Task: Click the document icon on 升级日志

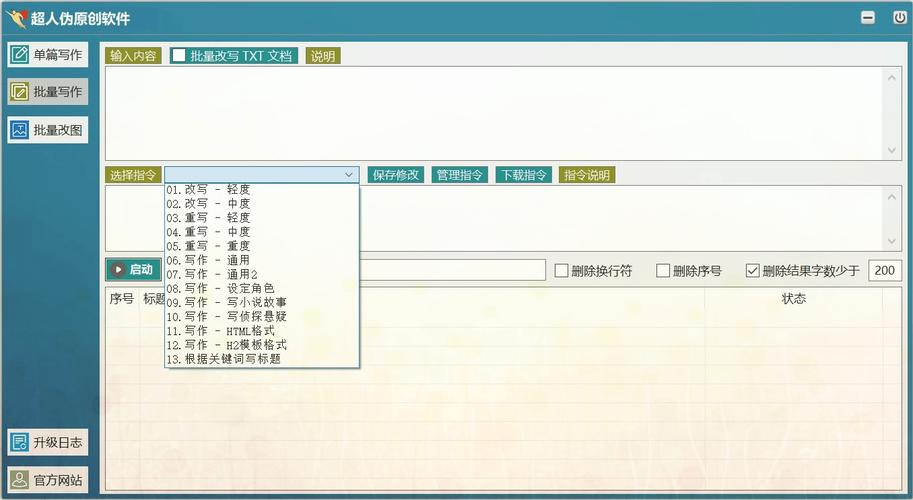Action: coord(19,442)
